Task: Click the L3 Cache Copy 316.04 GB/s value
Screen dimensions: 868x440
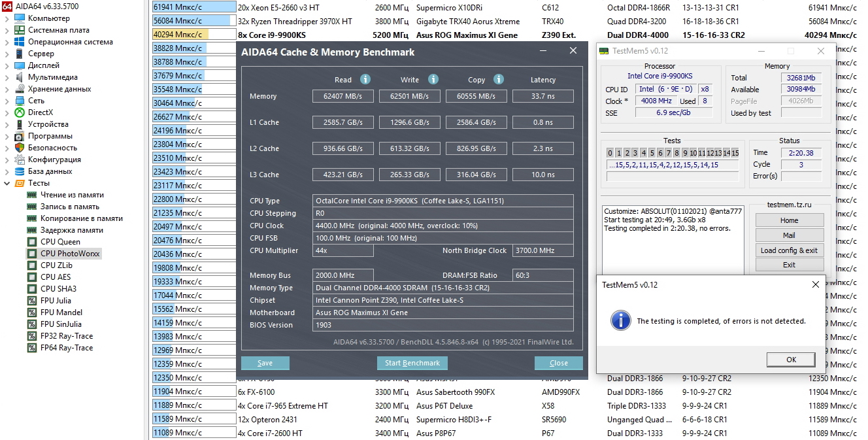Action: pyautogui.click(x=476, y=175)
